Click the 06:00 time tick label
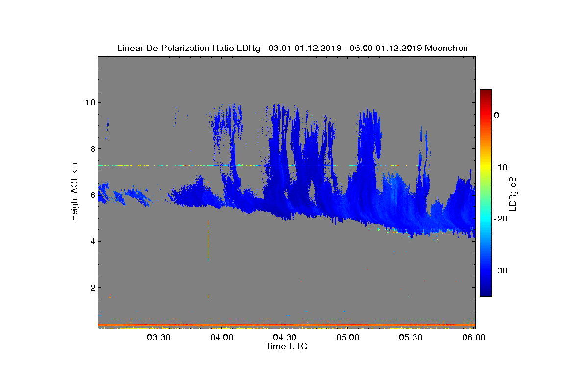 474,338
